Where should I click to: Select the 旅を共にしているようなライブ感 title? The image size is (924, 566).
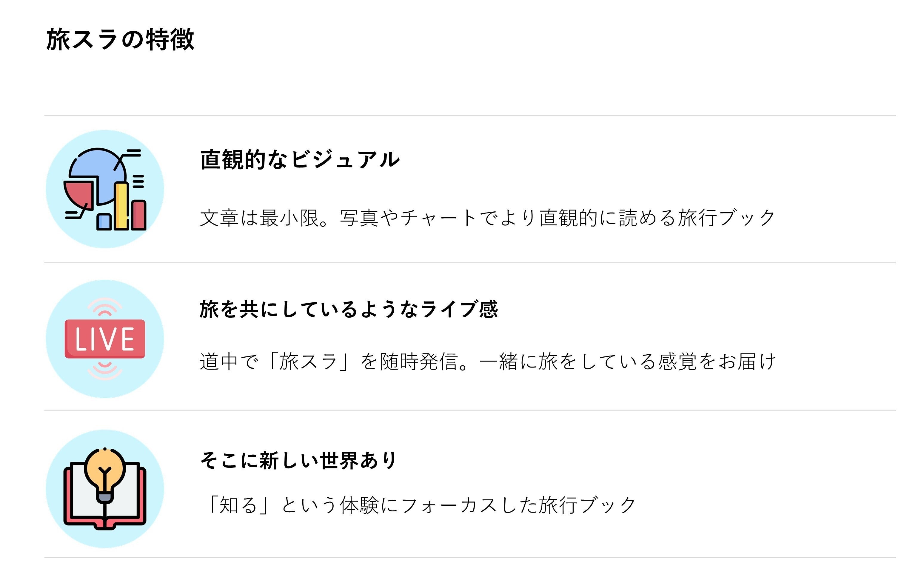(x=348, y=310)
